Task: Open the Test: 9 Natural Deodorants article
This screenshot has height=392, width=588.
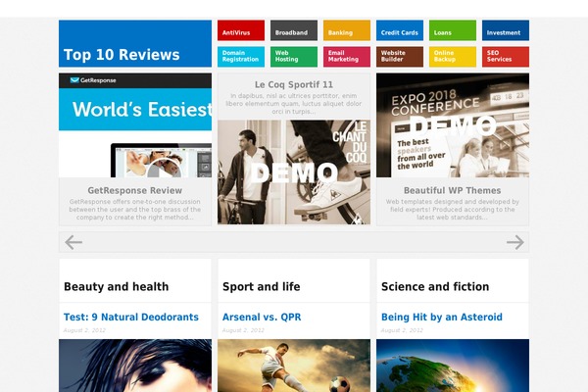Action: pos(131,317)
